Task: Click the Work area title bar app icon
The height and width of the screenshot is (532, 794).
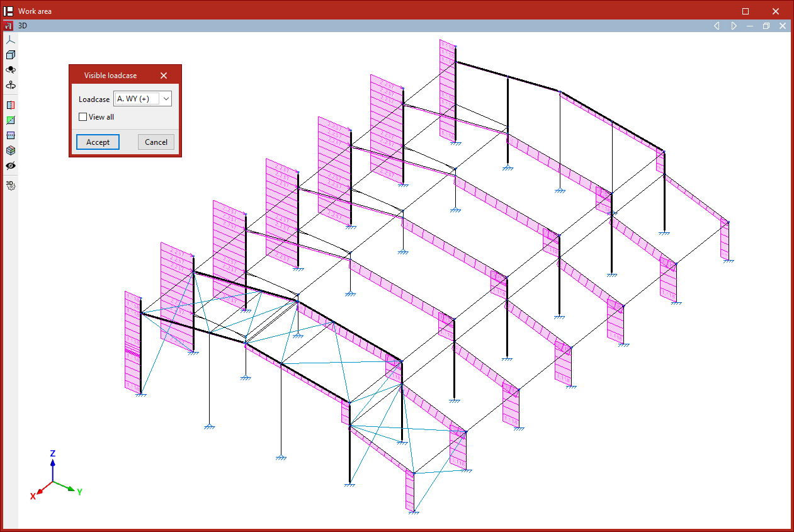Action: pos(9,11)
